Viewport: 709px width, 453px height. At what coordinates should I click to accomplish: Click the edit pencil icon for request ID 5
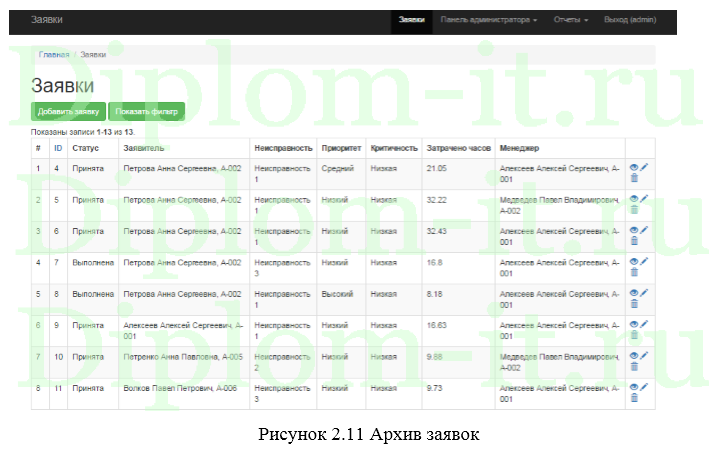point(644,198)
